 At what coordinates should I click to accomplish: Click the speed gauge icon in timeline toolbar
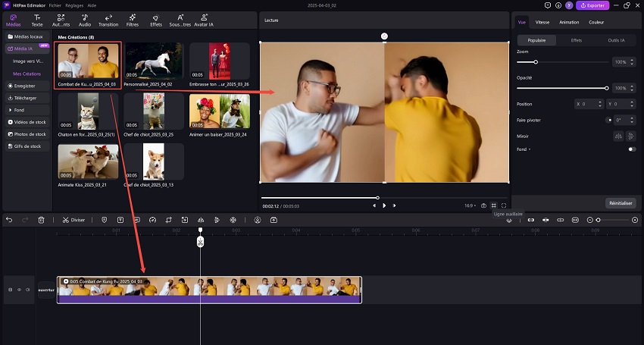[152, 220]
